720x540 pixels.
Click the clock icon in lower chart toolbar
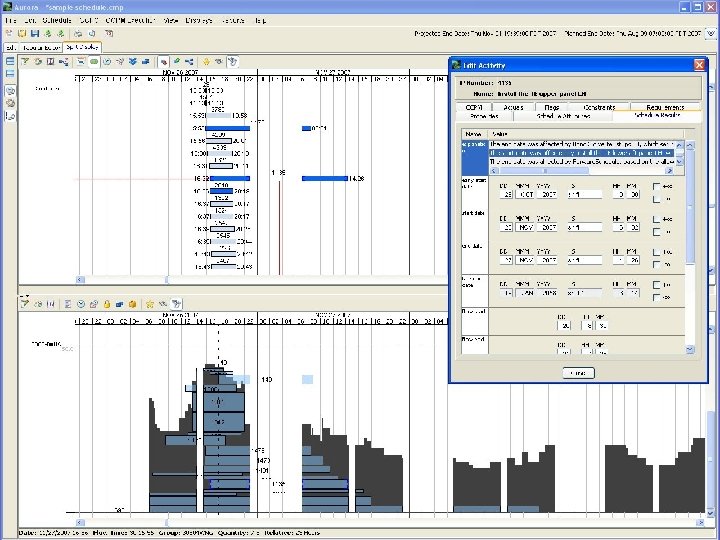(81, 304)
